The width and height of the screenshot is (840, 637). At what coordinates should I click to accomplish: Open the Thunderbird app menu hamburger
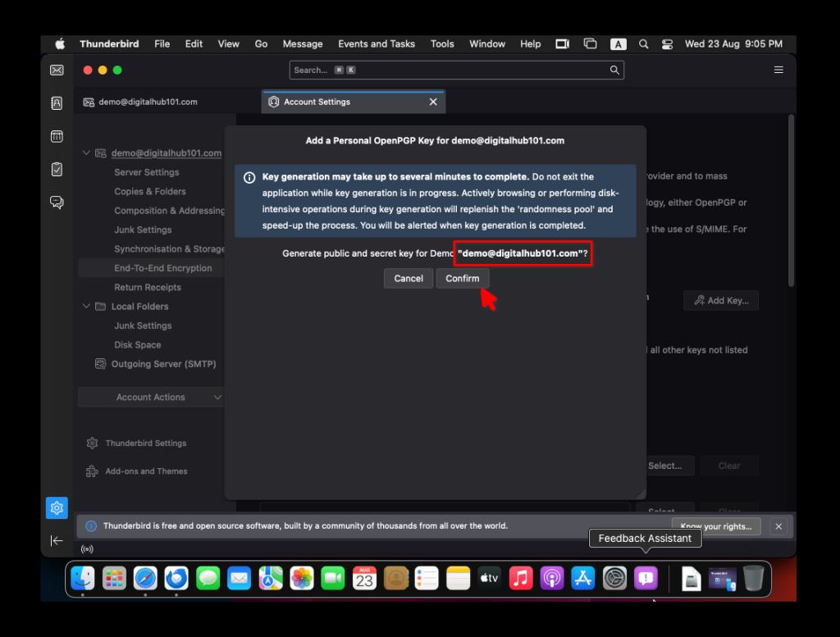coord(778,71)
